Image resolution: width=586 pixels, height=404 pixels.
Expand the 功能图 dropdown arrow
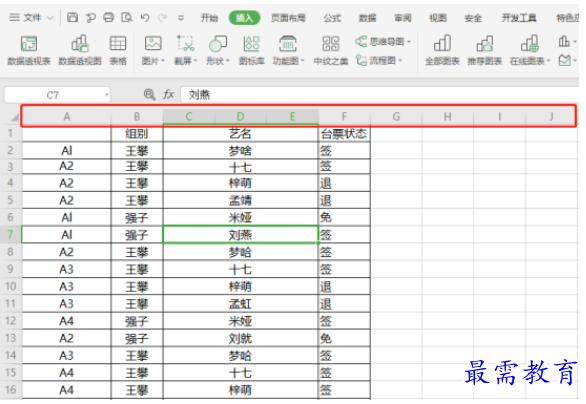[x=303, y=61]
